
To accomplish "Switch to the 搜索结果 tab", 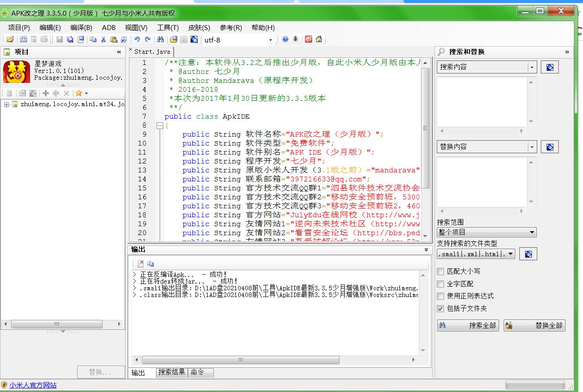I will tap(172, 372).
